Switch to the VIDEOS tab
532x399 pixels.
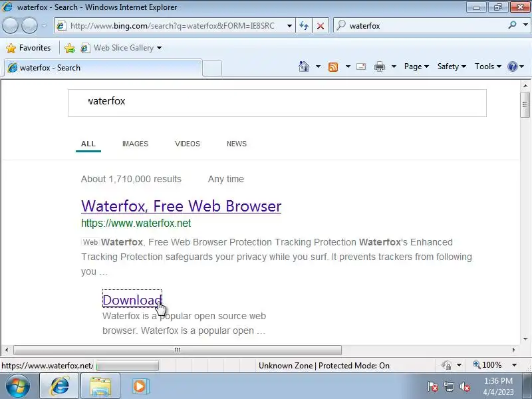coord(188,144)
